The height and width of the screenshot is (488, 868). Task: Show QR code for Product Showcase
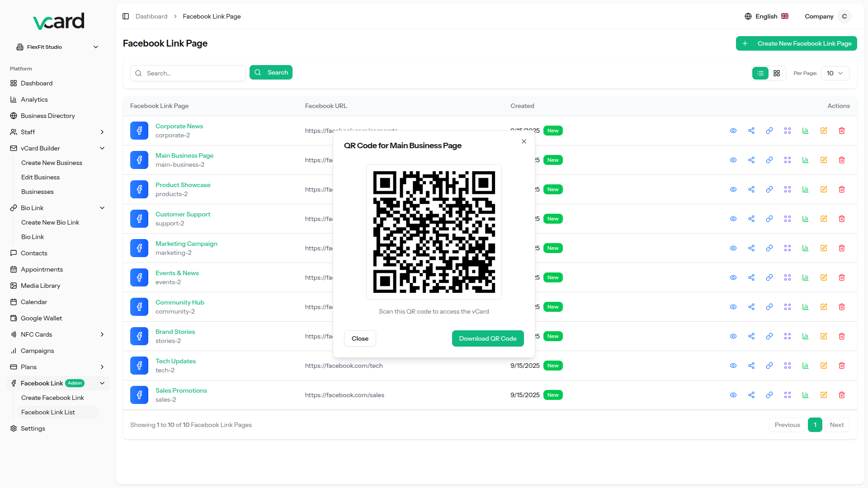pos(788,189)
